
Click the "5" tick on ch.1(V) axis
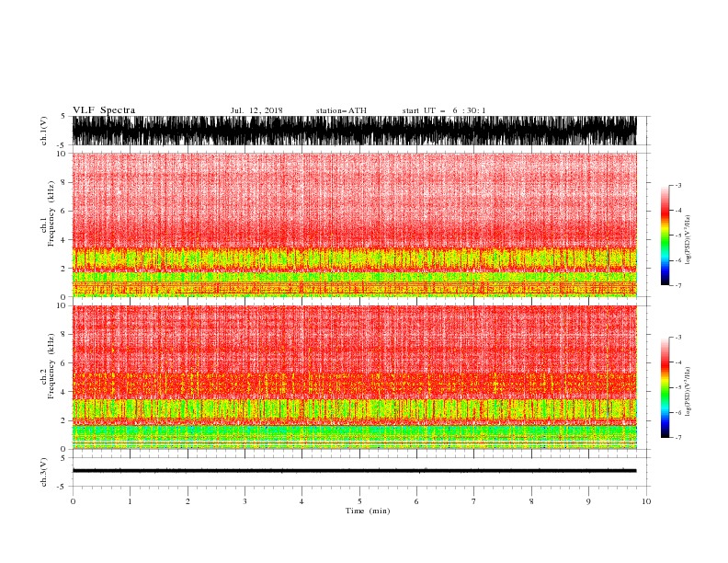[x=63, y=116]
